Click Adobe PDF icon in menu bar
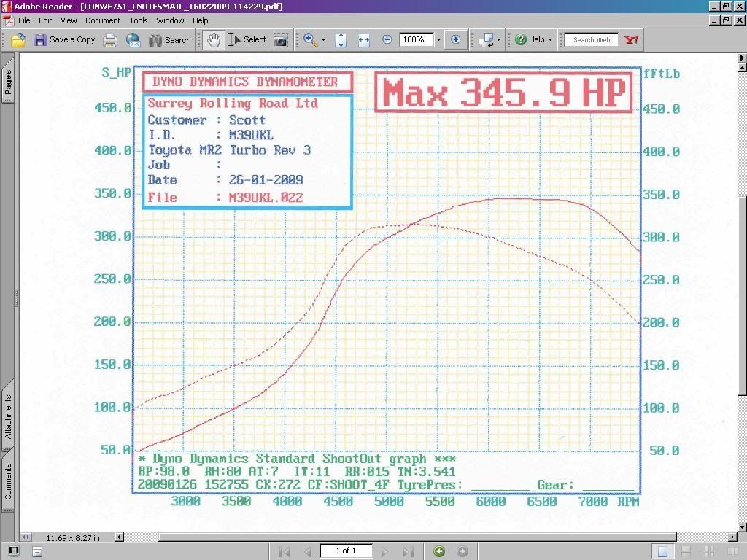The height and width of the screenshot is (560, 747). (x=9, y=20)
